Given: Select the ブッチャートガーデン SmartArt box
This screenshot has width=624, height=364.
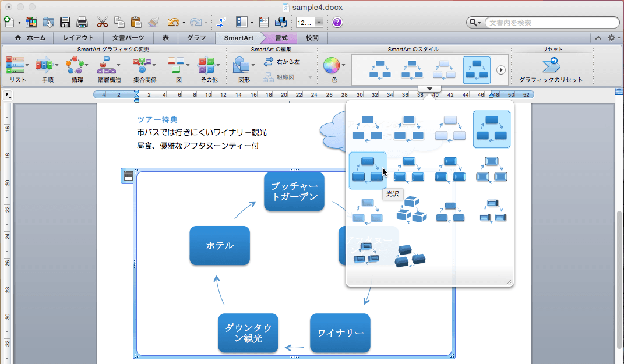Looking at the screenshot, I should [x=294, y=192].
